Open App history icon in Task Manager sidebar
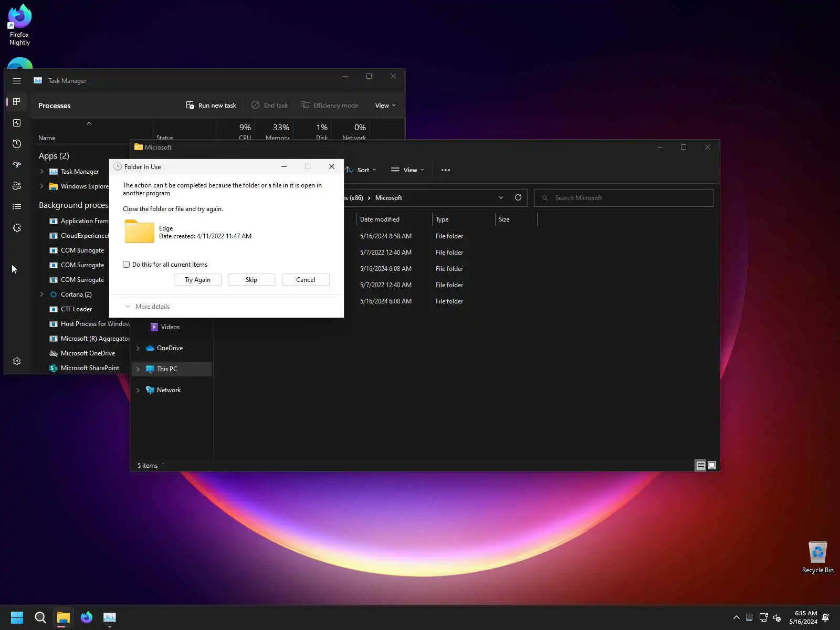This screenshot has height=630, width=840. point(17,144)
